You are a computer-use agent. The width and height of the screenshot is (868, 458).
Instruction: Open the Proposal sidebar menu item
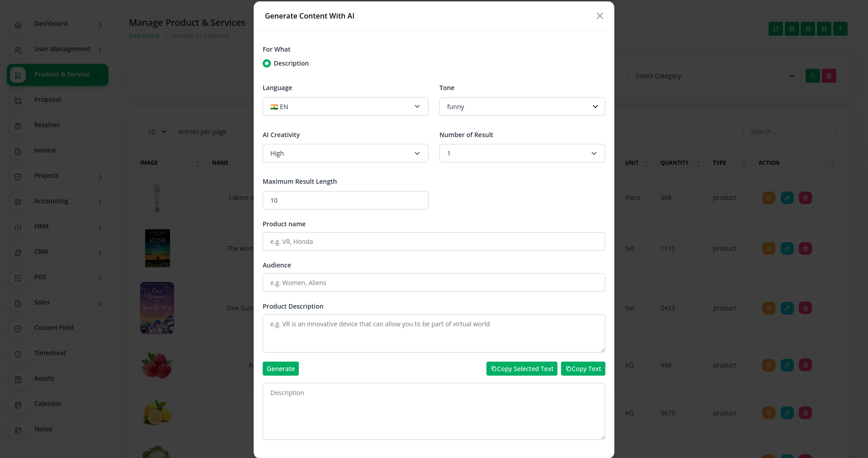click(x=47, y=100)
